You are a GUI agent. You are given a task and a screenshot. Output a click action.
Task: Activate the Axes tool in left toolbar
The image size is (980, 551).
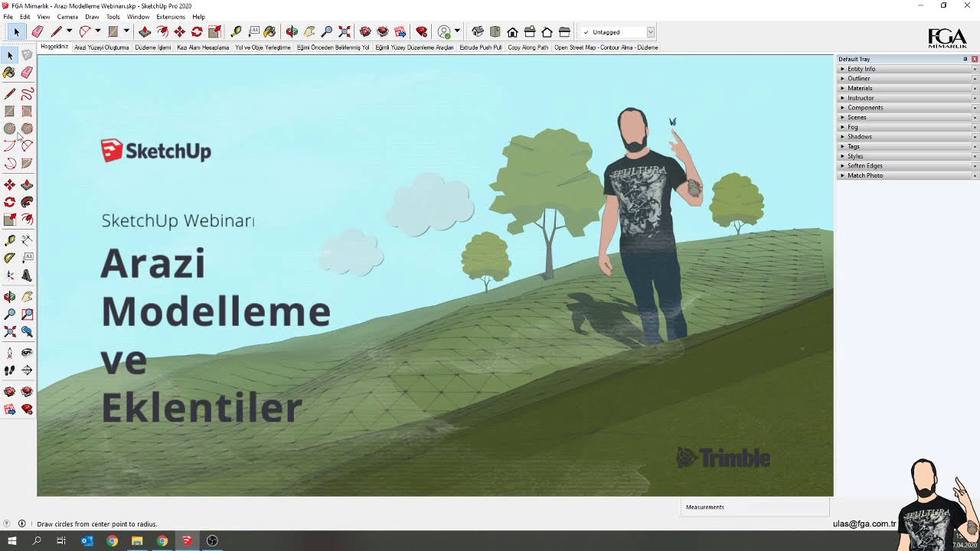pos(9,275)
